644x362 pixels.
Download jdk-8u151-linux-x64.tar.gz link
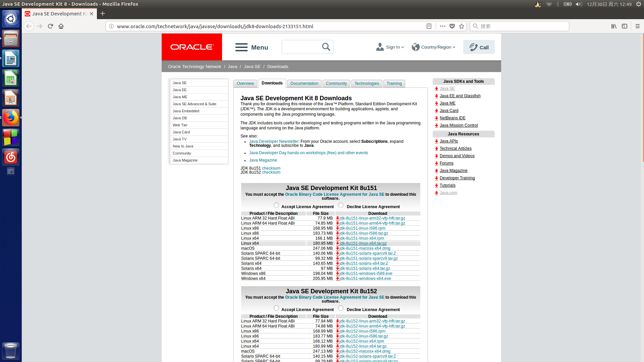click(363, 243)
